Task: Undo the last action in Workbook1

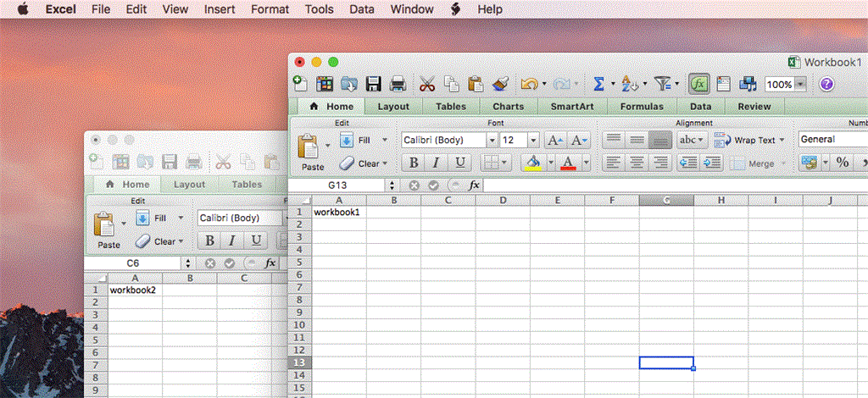Action: point(529,84)
